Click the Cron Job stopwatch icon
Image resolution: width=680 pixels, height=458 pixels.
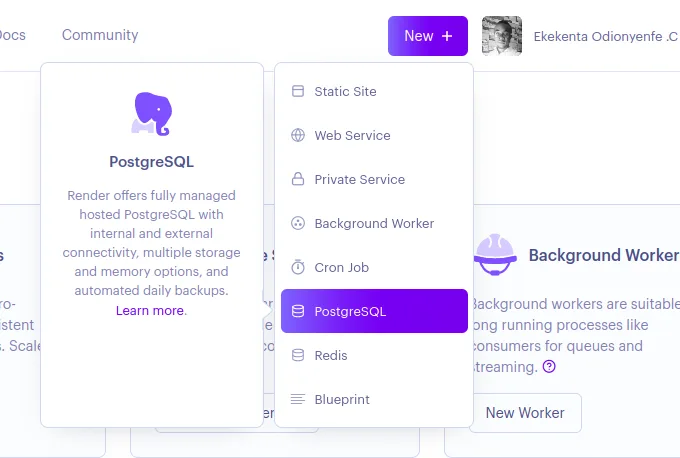pyautogui.click(x=298, y=267)
